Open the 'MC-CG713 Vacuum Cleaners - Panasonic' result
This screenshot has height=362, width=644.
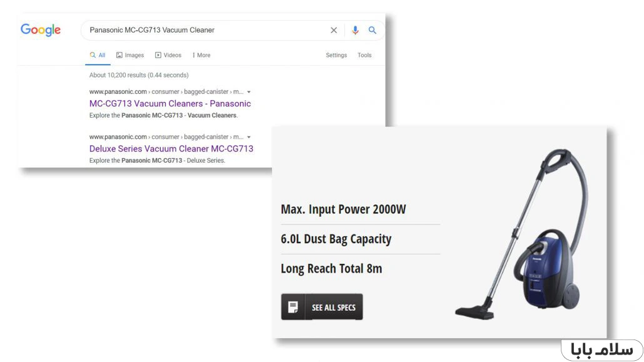tap(170, 104)
